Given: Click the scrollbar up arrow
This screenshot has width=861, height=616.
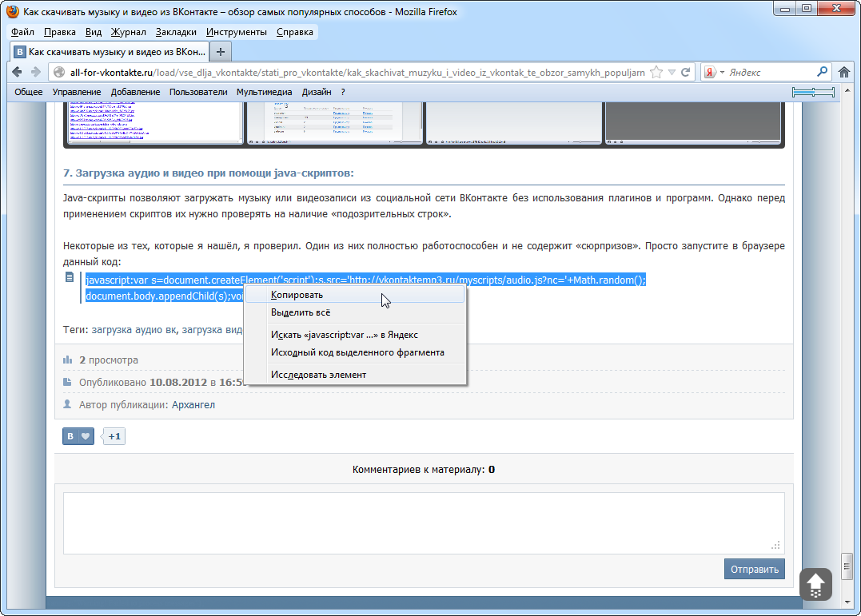Looking at the screenshot, I should (847, 90).
